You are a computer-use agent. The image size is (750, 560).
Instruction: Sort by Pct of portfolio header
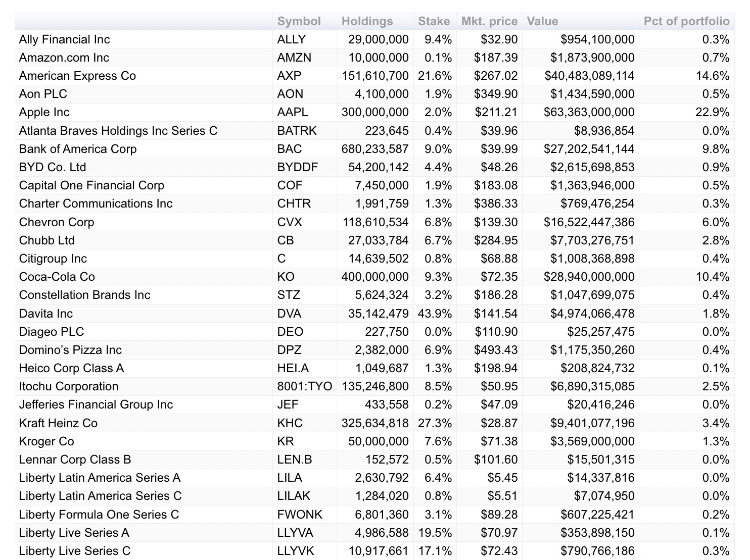(x=686, y=21)
